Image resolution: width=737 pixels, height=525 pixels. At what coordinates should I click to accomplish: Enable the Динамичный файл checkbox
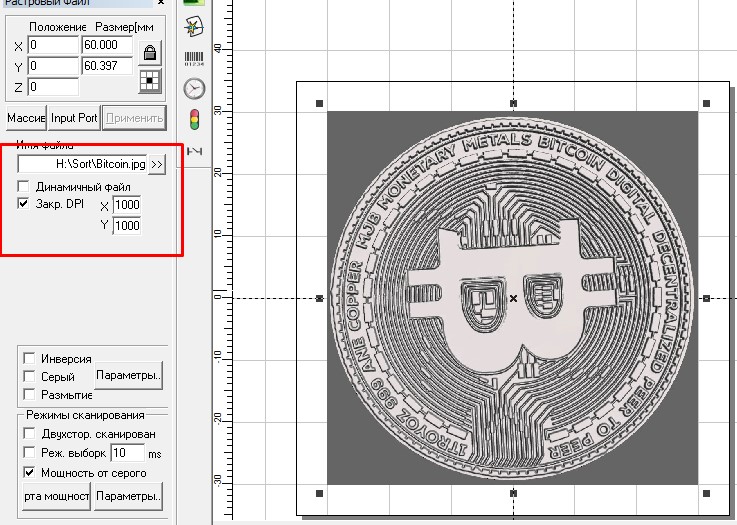(24, 186)
